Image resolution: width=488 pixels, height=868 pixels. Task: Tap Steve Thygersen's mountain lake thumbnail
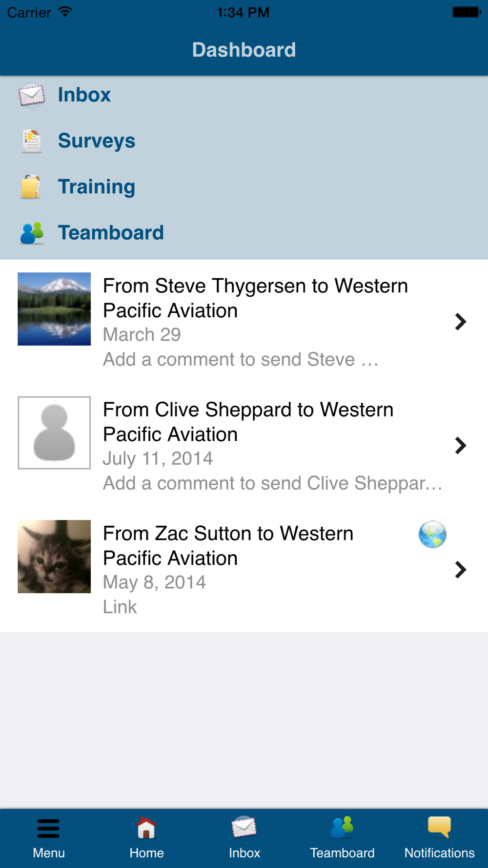click(x=54, y=309)
